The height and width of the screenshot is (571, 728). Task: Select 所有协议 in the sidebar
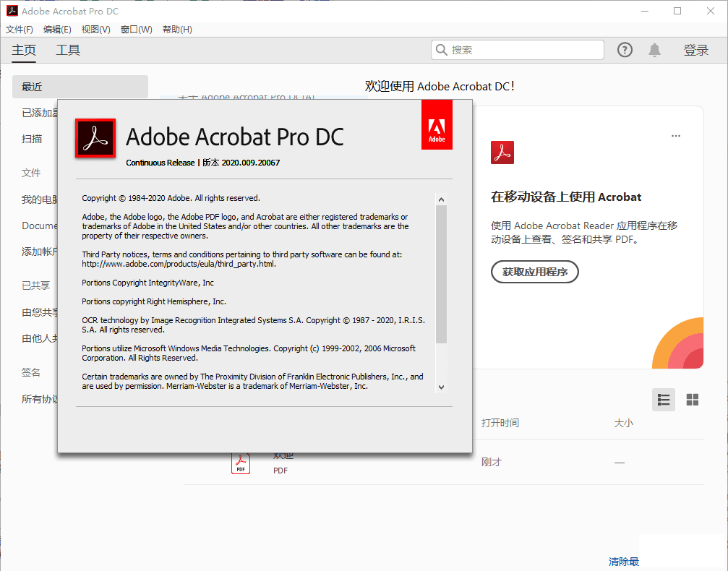point(40,399)
